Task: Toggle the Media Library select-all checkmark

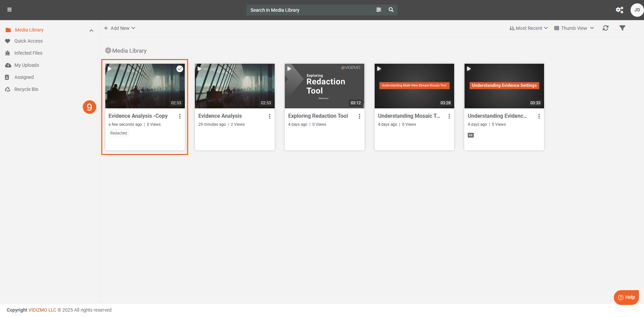Action: (108, 51)
